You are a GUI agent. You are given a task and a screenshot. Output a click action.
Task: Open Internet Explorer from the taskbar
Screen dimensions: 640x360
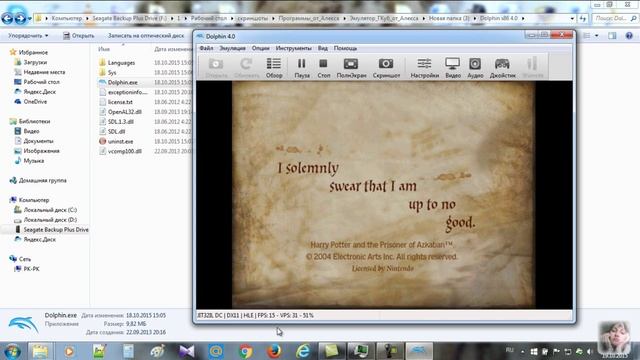coord(303,351)
